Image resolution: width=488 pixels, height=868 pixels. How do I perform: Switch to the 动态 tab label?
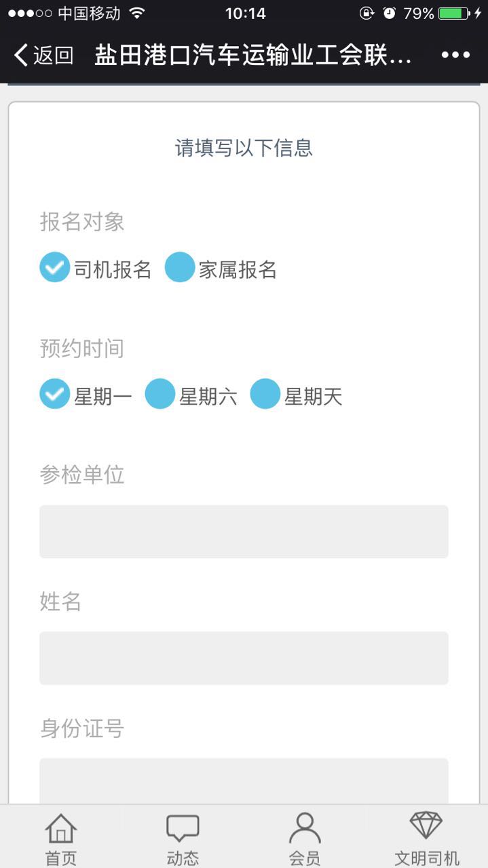(183, 858)
